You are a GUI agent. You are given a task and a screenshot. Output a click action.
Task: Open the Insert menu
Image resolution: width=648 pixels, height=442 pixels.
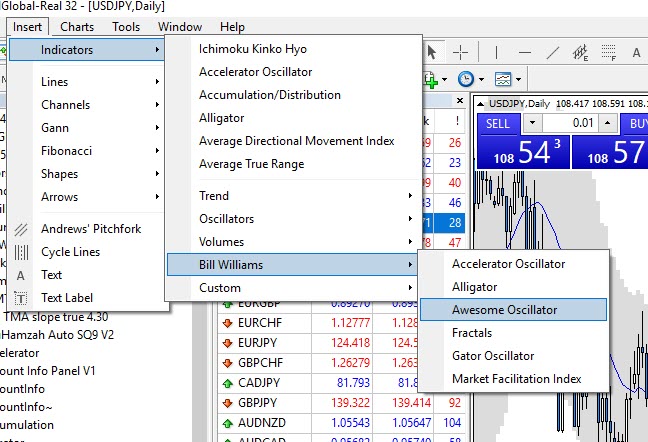coord(27,27)
